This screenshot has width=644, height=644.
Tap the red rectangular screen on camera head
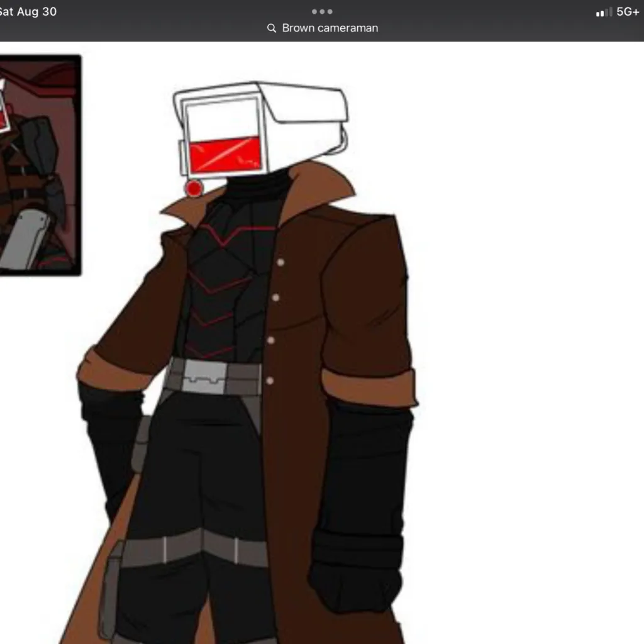[x=225, y=155]
